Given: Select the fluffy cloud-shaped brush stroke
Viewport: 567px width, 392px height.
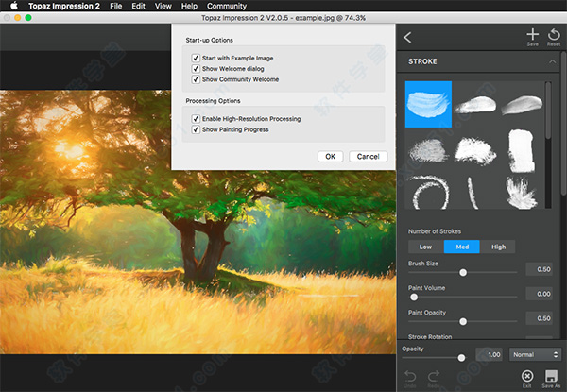Looking at the screenshot, I should click(x=475, y=151).
